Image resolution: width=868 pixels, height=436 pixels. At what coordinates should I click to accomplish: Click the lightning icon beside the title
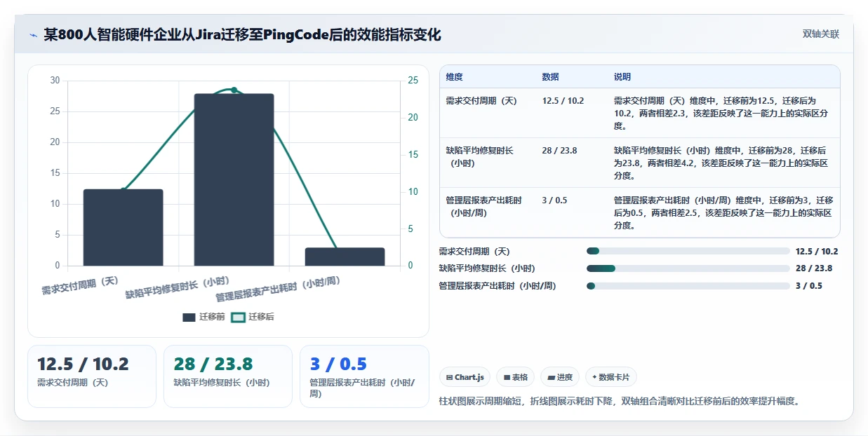[x=33, y=34]
